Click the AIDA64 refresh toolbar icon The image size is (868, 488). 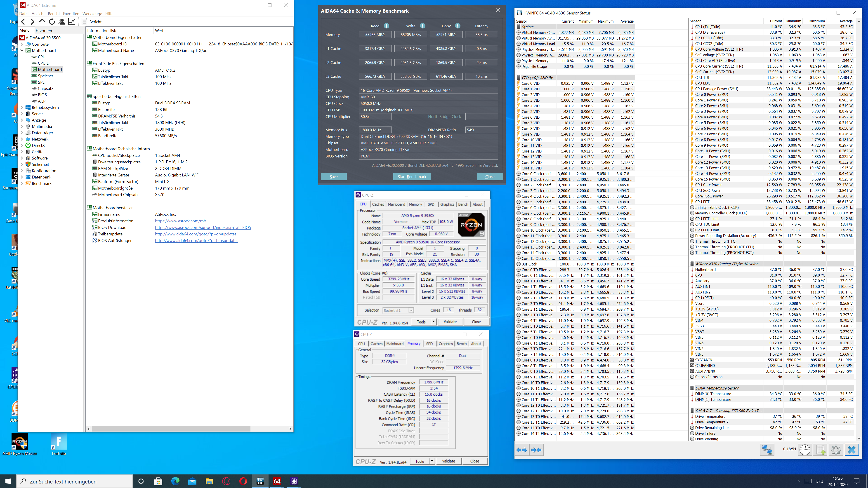coord(52,22)
